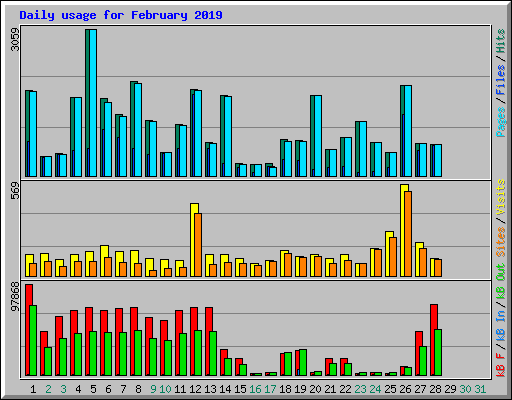Click day 29 on the x-axis
This screenshot has width=512, height=400.
coord(450,389)
